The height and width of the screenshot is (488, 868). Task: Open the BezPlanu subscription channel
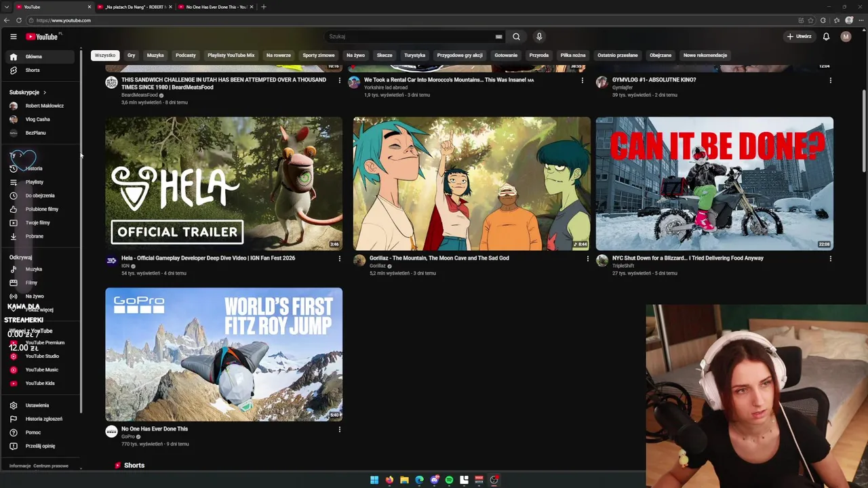click(40, 133)
